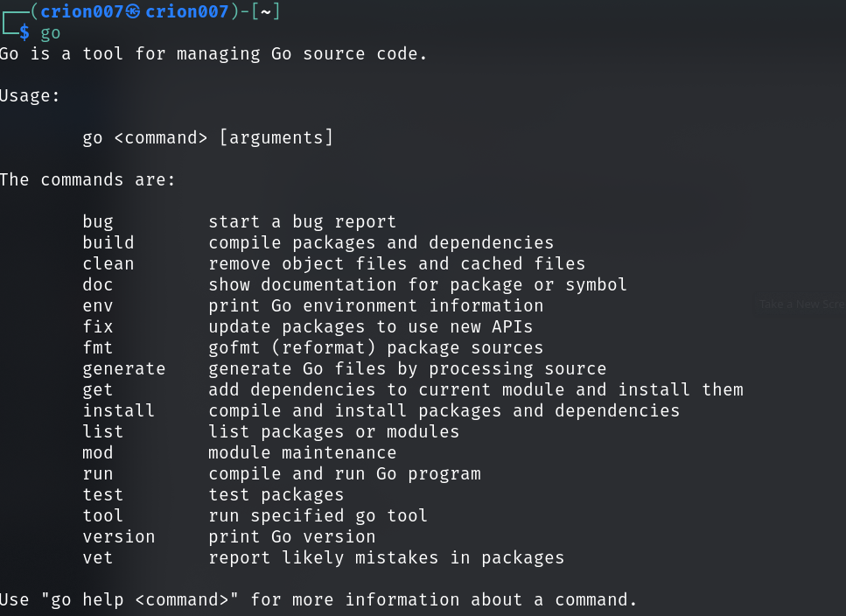Screen dimensions: 846x616
Task: Click "crion007" username in the prompt
Action: [x=82, y=11]
